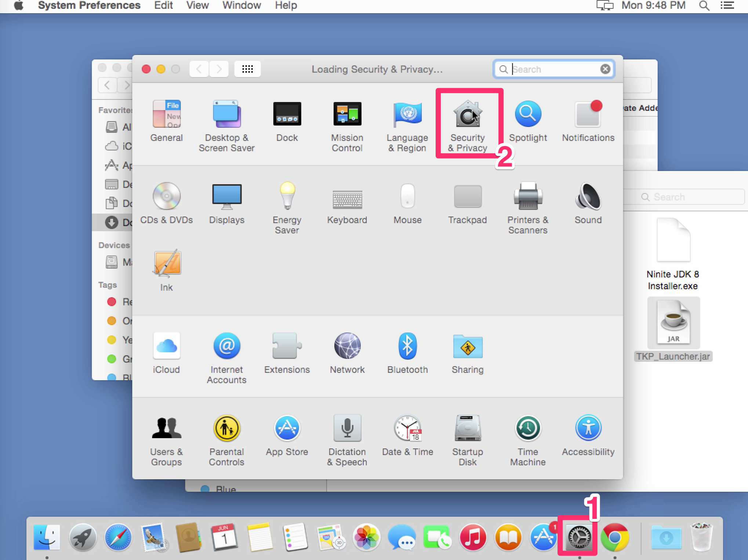The width and height of the screenshot is (748, 560).
Task: Open Google Chrome from the Dock
Action: pyautogui.click(x=614, y=537)
